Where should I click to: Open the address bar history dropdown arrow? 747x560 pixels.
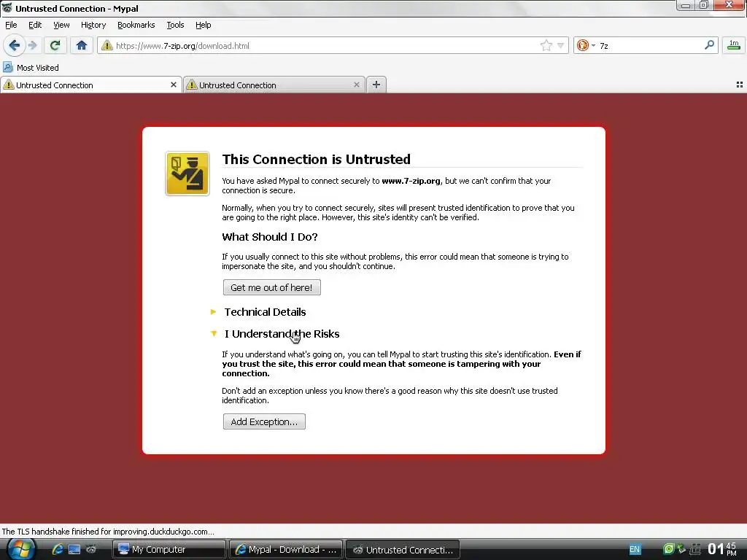click(561, 46)
